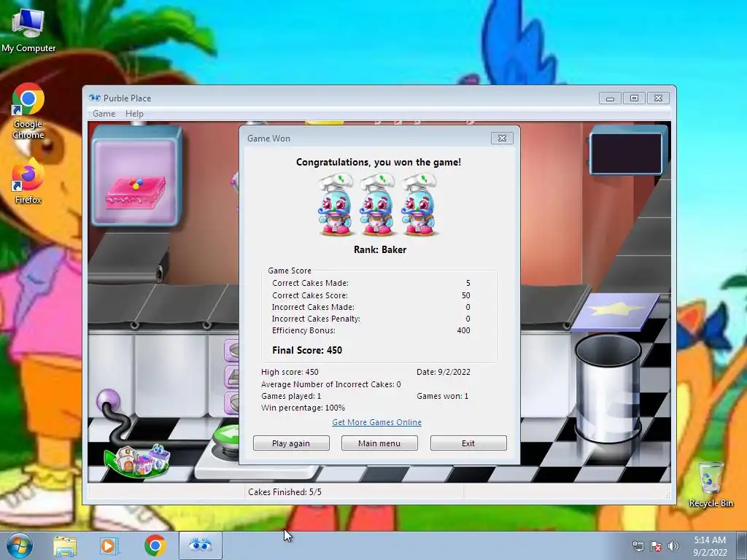Screen dimensions: 747x560
Task: Maximize the Purble Place window
Action: point(634,98)
